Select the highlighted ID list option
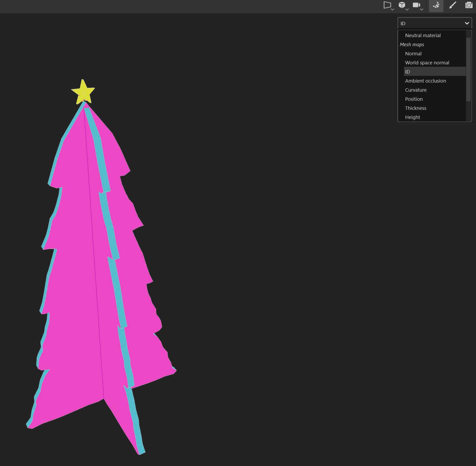 coord(435,72)
